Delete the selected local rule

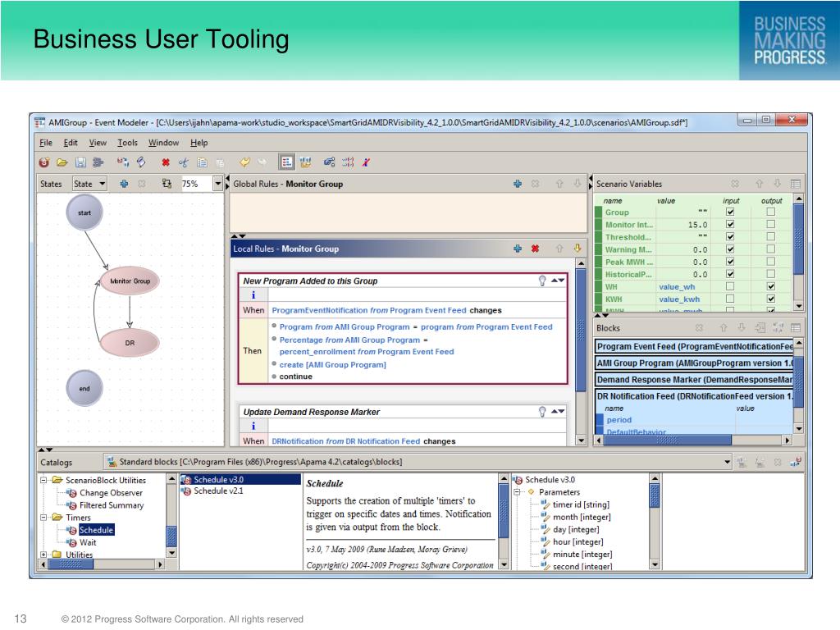[x=535, y=249]
